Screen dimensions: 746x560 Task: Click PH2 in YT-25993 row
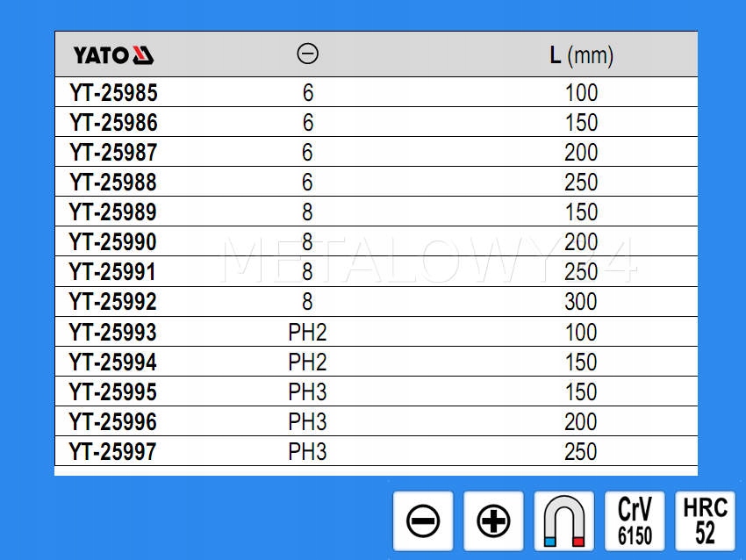click(307, 332)
